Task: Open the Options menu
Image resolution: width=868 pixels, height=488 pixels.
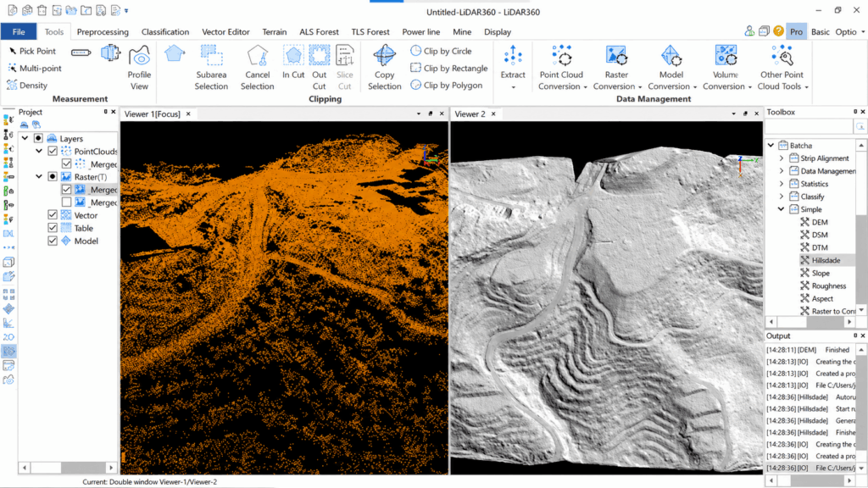Action: 849,31
